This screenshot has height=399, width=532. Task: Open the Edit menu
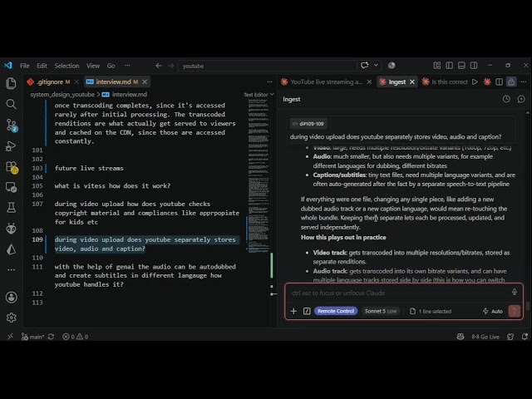click(x=42, y=66)
